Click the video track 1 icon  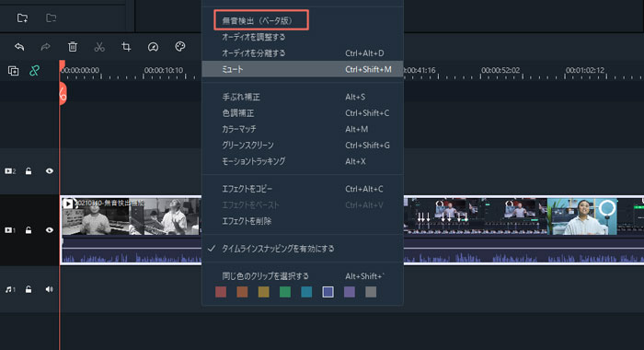point(10,230)
